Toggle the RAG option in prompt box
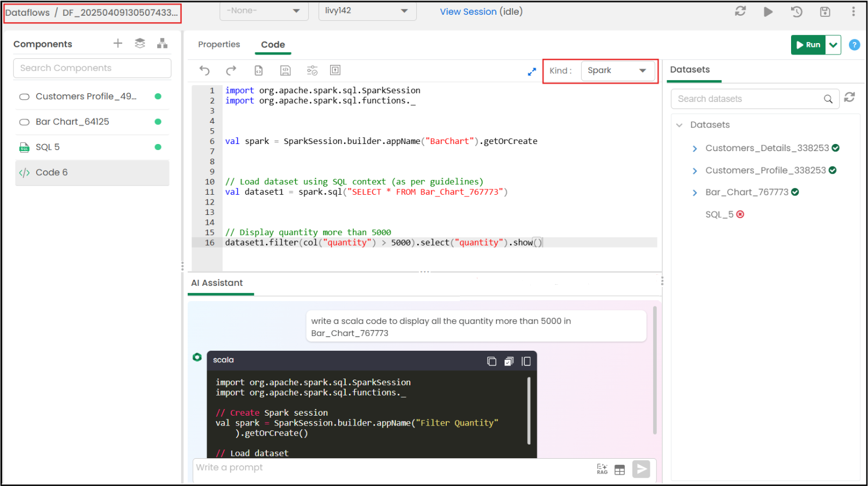868x486 pixels. click(602, 469)
